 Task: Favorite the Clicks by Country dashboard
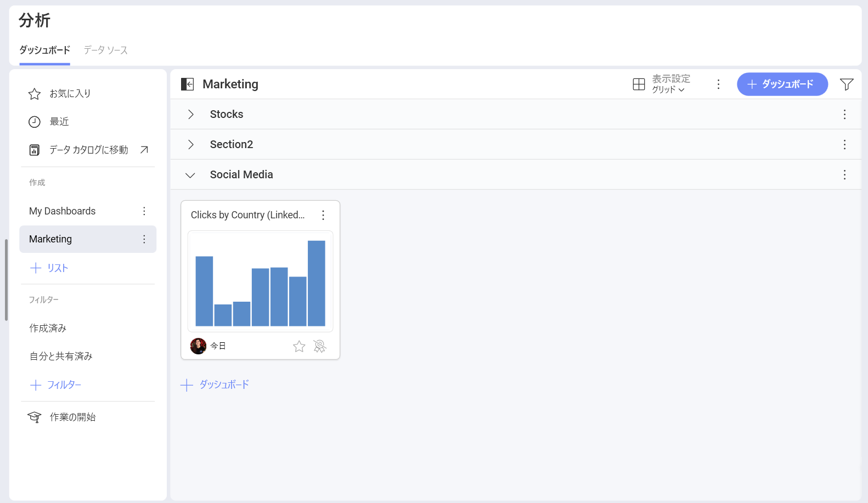pyautogui.click(x=299, y=346)
